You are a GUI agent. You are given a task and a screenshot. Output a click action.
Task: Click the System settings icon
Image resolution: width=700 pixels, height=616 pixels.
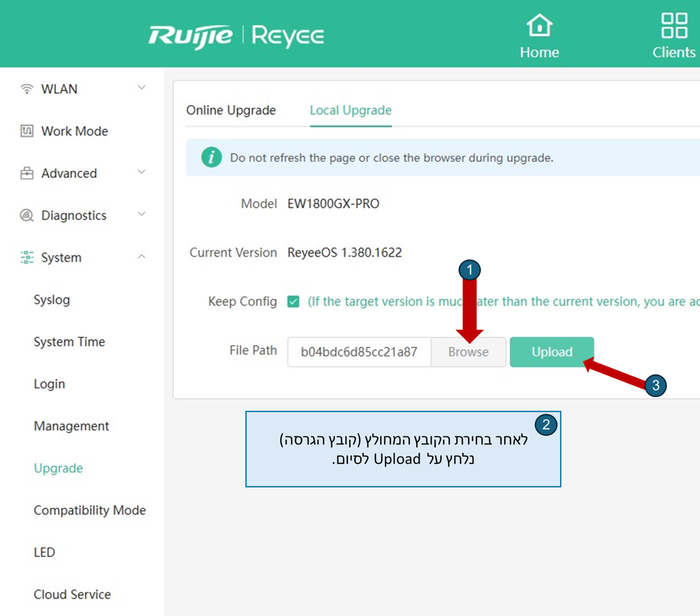27,257
